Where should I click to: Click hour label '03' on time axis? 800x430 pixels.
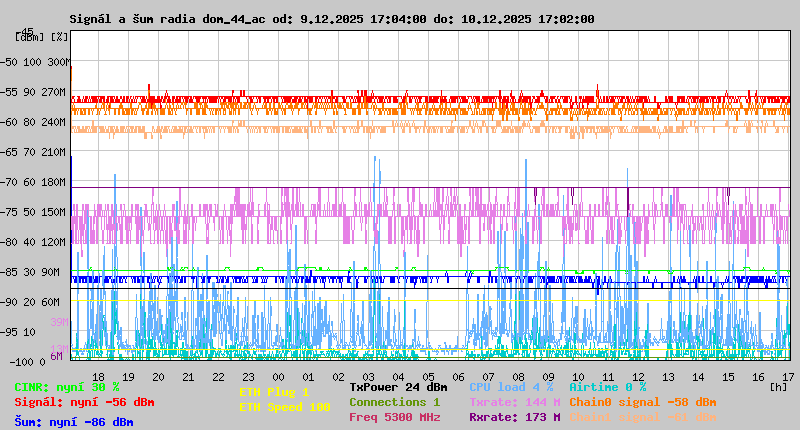[368, 377]
